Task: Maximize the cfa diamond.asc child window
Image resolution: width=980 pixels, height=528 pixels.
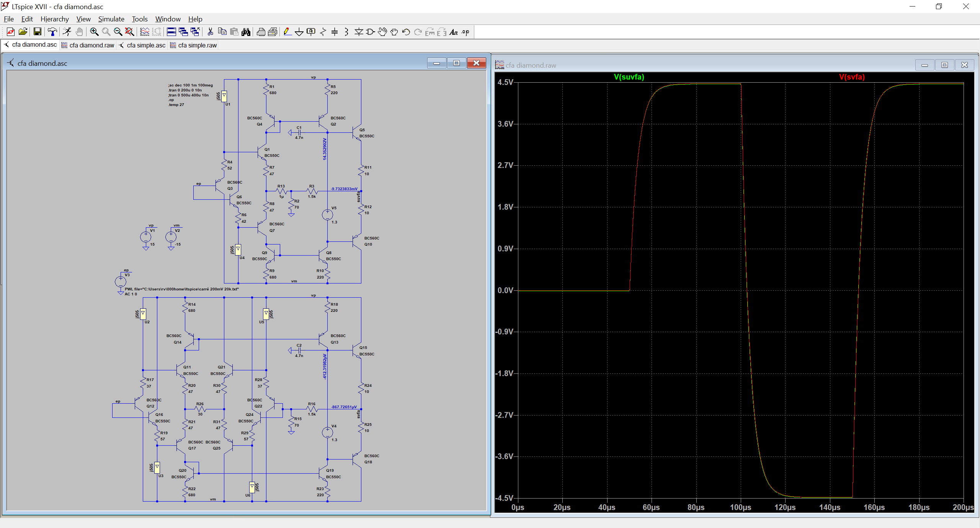Action: [456, 63]
